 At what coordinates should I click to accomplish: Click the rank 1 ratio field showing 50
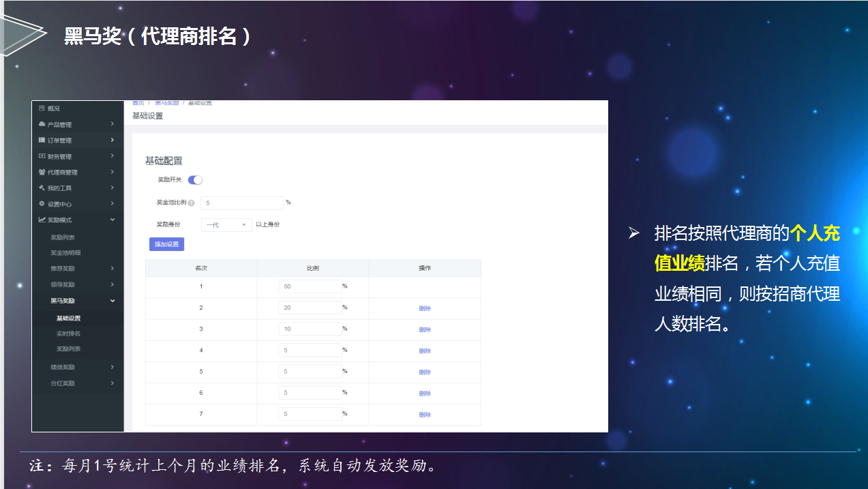click(310, 286)
